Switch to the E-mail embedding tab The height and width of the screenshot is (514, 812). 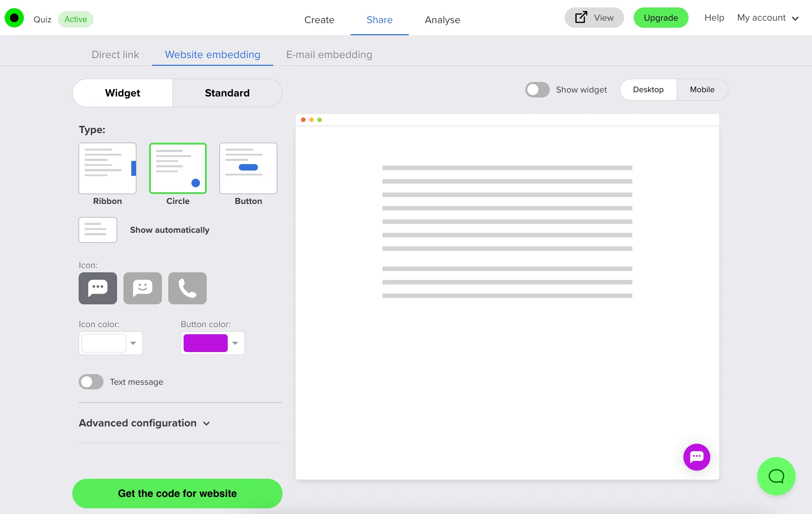[x=329, y=55]
